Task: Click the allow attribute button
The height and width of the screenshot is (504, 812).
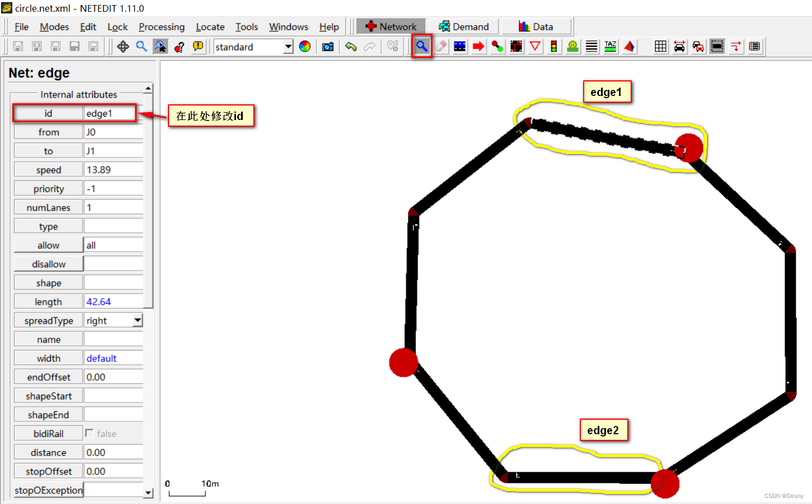Action: pyautogui.click(x=49, y=245)
